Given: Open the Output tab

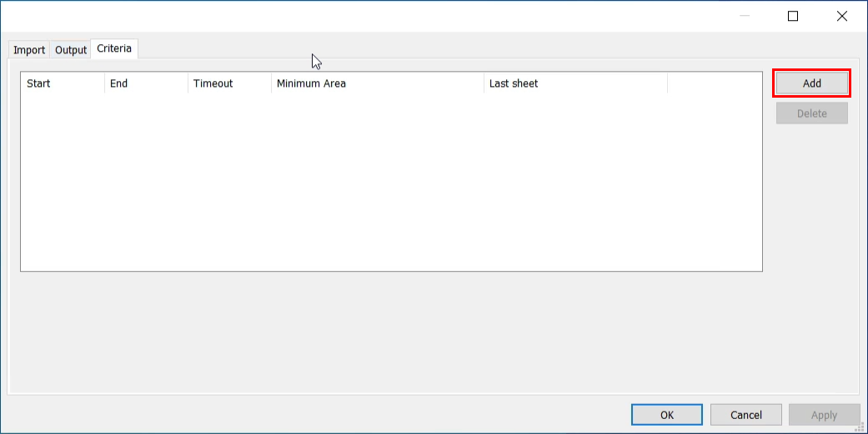Looking at the screenshot, I should coord(71,50).
